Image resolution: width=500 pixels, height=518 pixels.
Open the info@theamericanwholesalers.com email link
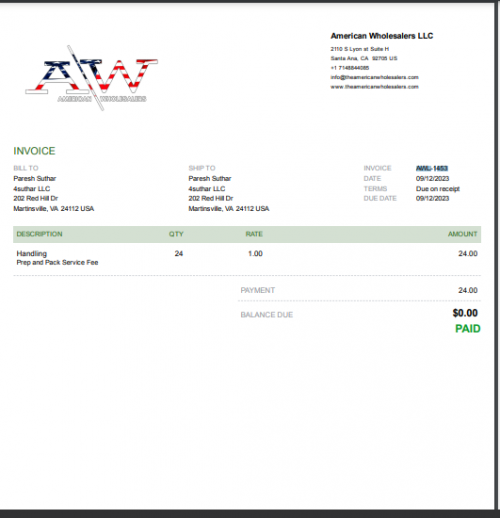point(374,77)
